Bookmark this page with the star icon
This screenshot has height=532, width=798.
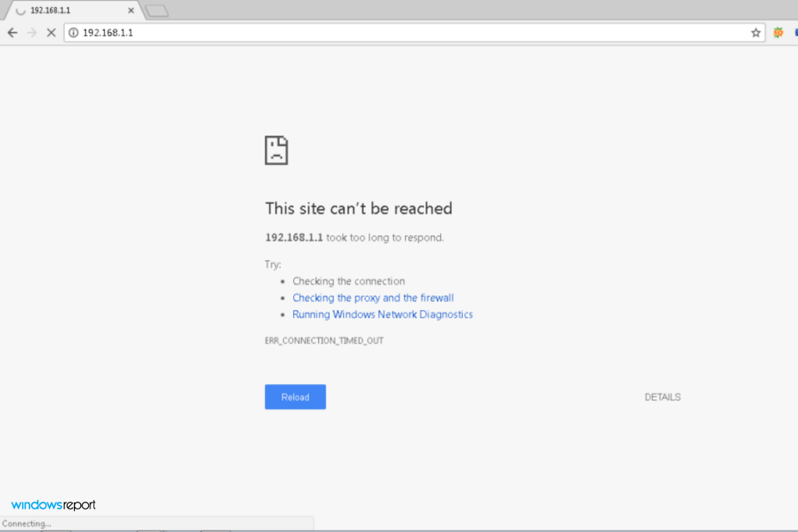coord(756,33)
